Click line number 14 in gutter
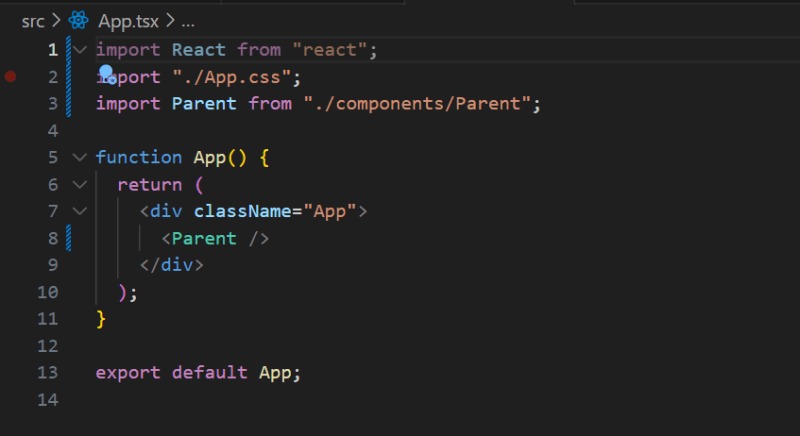Viewport: 800px width, 436px height. [48, 399]
